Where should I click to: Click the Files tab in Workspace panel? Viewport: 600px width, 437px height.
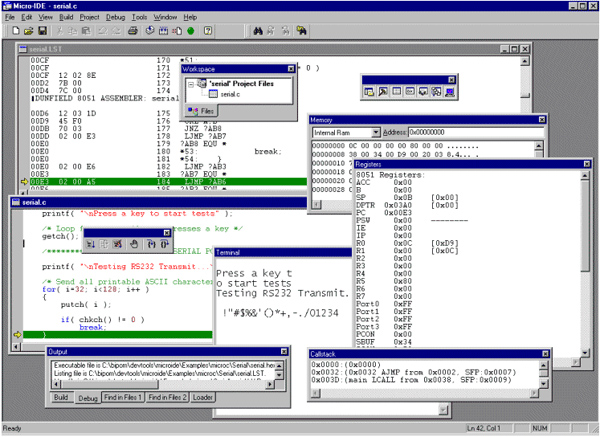coord(204,110)
